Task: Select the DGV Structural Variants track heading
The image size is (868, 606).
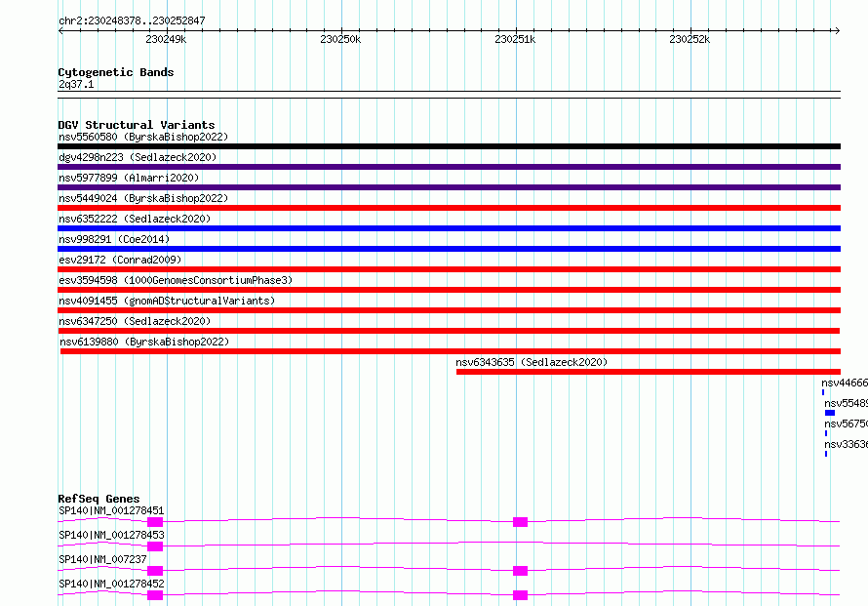Action: 137,125
